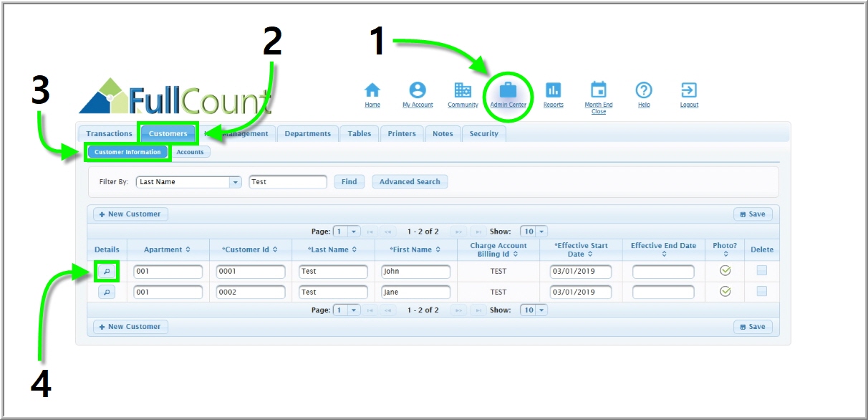This screenshot has width=868, height=420.
Task: Tick the Delete checkbox for John Test
Action: point(762,271)
